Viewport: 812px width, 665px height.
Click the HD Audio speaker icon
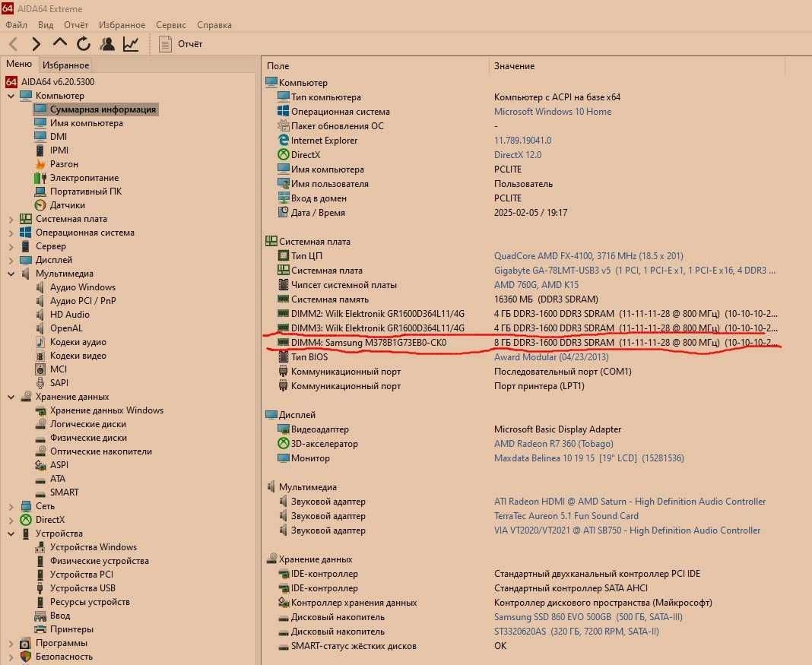[x=40, y=315]
